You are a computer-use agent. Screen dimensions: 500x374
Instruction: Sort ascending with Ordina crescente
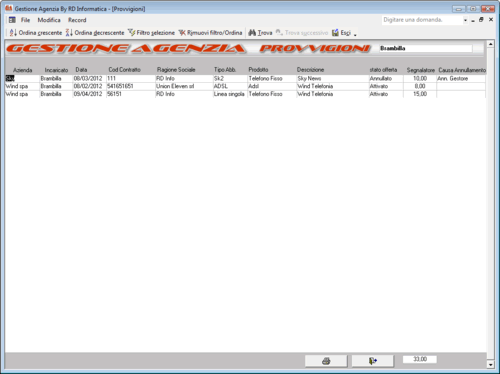pyautogui.click(x=36, y=33)
